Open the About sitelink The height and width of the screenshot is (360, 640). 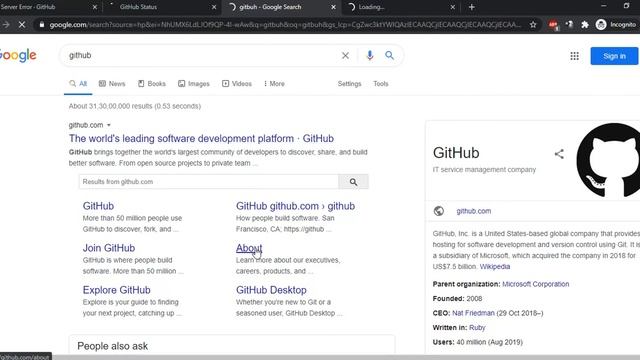coord(249,248)
